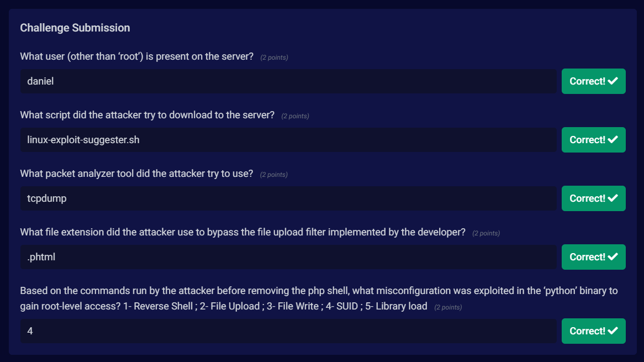Click the checkmark icon next to daniel answer
Image resolution: width=644 pixels, height=362 pixels.
[x=613, y=81]
